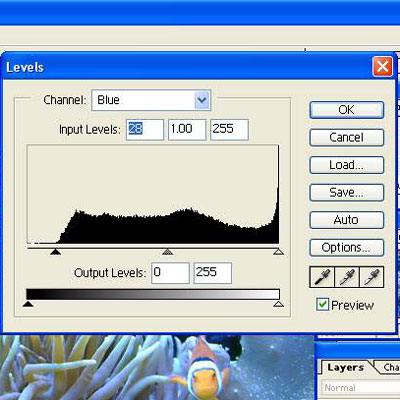Click the gamma input field showing 1.00

pos(187,129)
